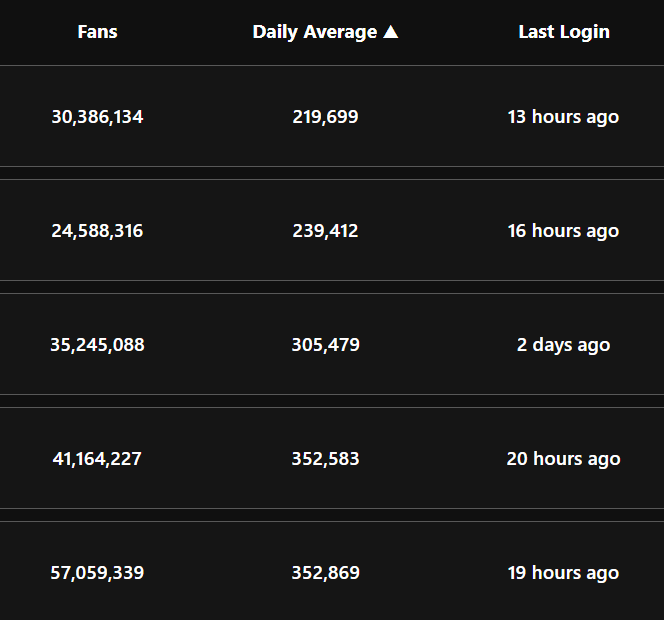Click daily average 239,412

(x=325, y=231)
